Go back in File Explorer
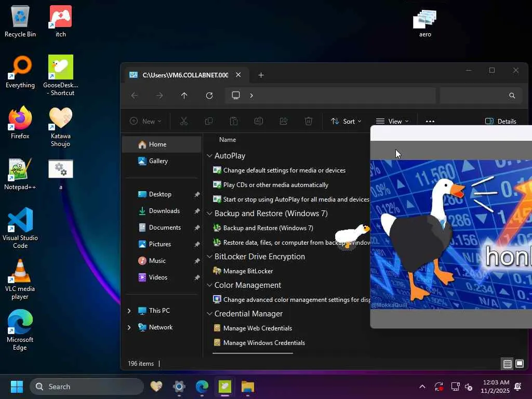 click(x=135, y=96)
